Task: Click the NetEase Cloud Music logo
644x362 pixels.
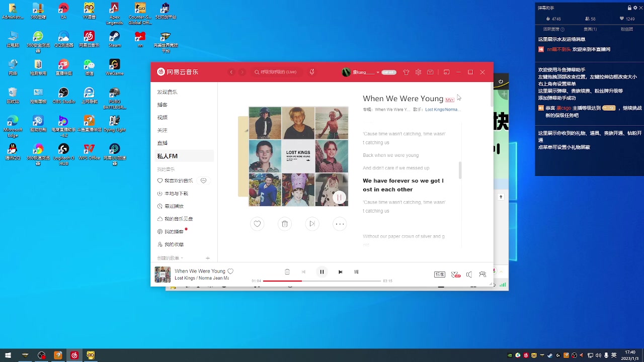Action: point(178,72)
